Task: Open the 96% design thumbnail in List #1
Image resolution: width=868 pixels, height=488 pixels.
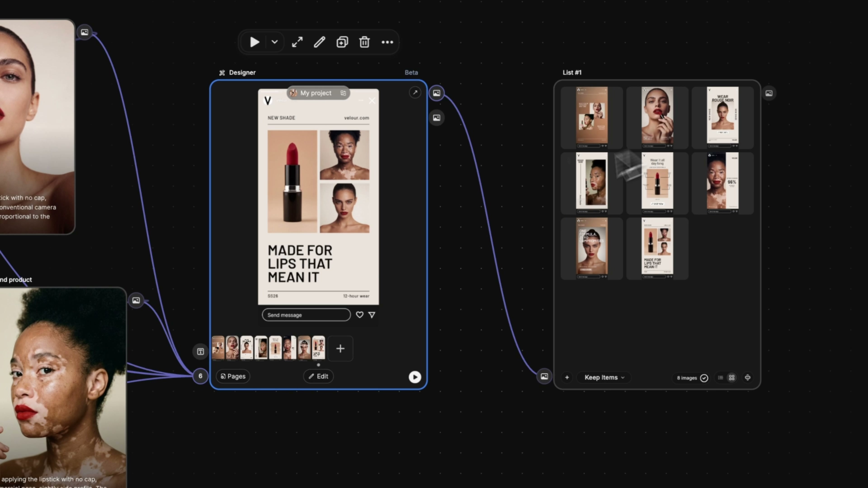Action: pos(723,183)
